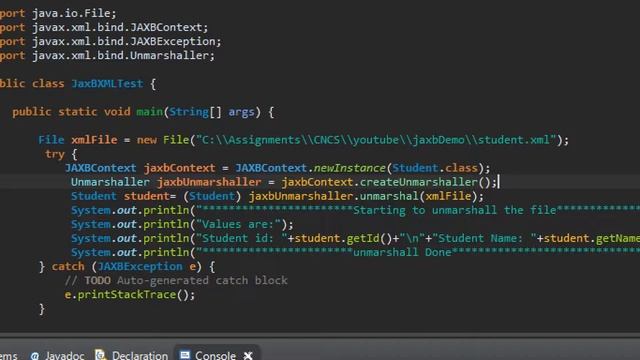640x360 pixels.
Task: Click the xmlFile variable declaration
Action: (x=94, y=140)
